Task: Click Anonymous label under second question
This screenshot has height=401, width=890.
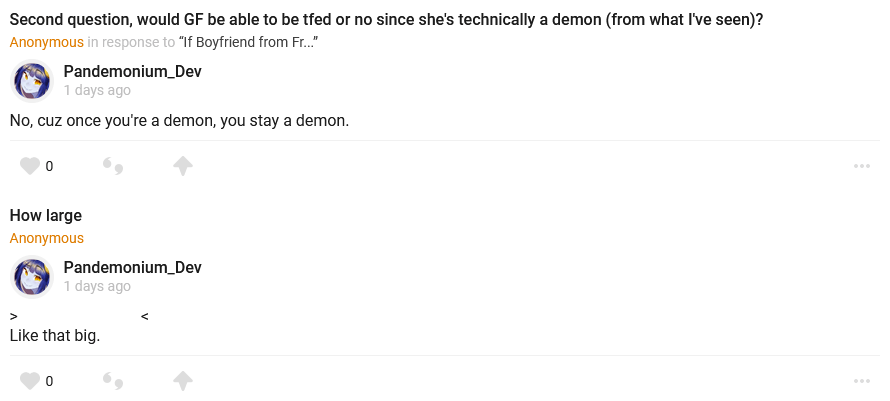Action: coord(47,42)
